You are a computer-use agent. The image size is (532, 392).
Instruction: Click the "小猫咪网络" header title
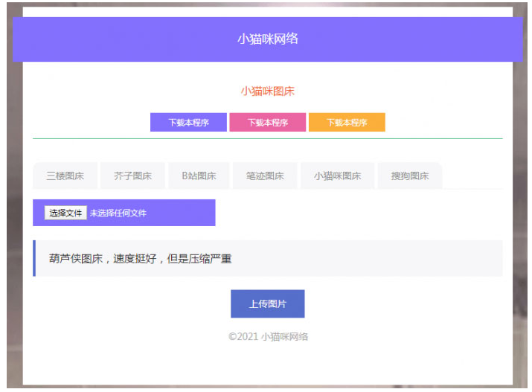tap(268, 39)
